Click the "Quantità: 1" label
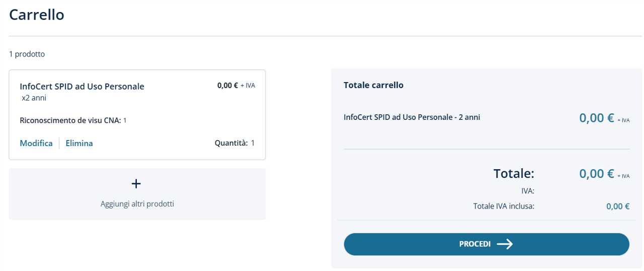The width and height of the screenshot is (644, 271). pyautogui.click(x=234, y=143)
